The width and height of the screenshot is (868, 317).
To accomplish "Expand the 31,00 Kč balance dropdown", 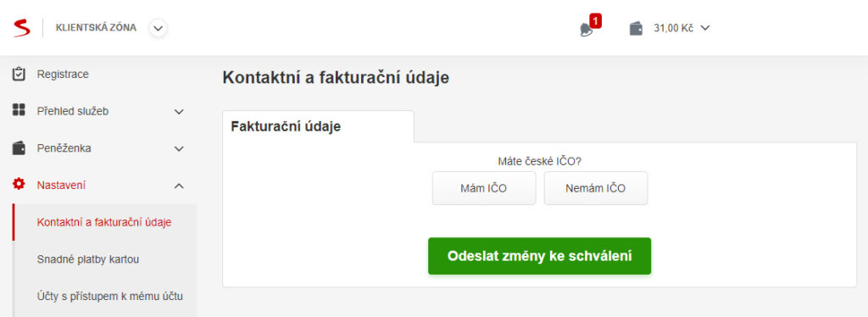I will pyautogui.click(x=704, y=28).
